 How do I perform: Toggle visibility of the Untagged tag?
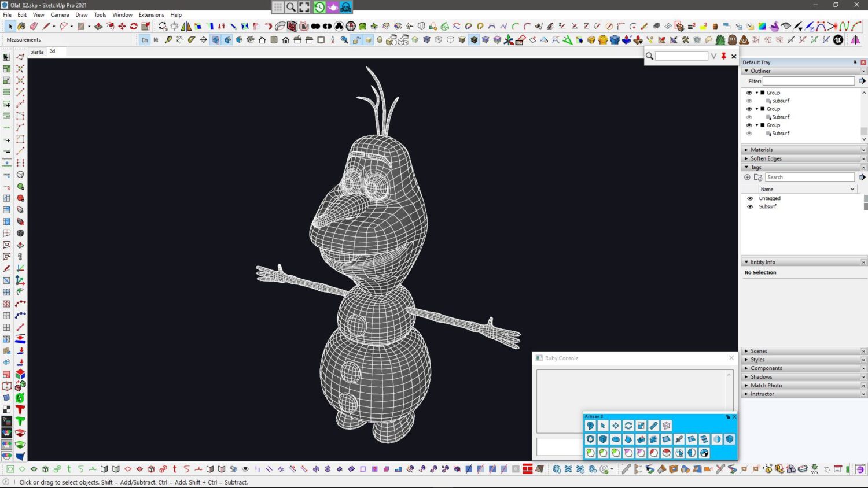pyautogui.click(x=750, y=198)
